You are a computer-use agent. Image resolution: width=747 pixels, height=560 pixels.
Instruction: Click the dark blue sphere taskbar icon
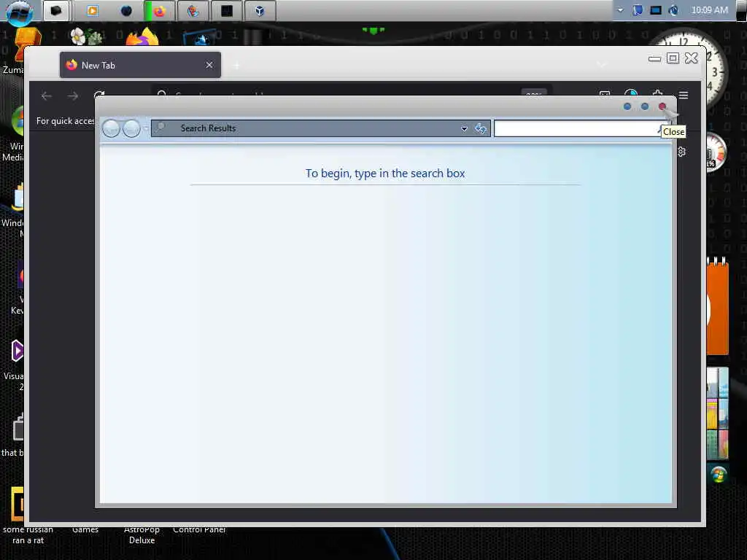coord(126,10)
